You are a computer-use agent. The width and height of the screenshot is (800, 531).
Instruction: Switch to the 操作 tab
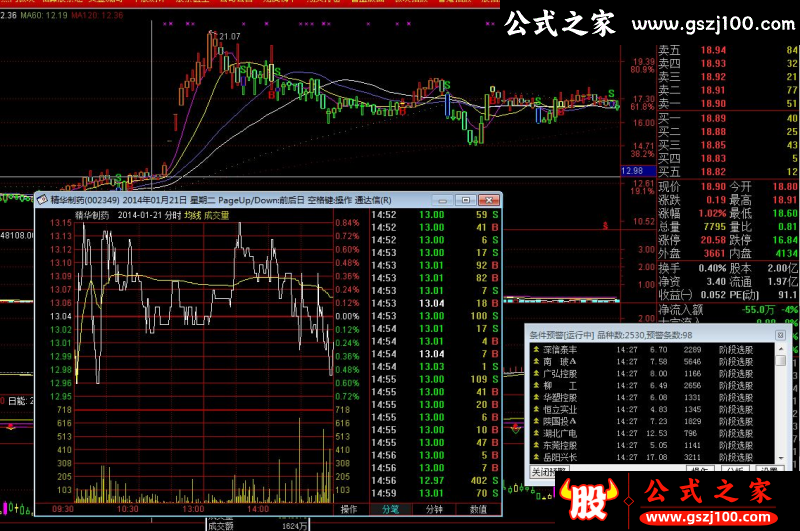tap(349, 509)
